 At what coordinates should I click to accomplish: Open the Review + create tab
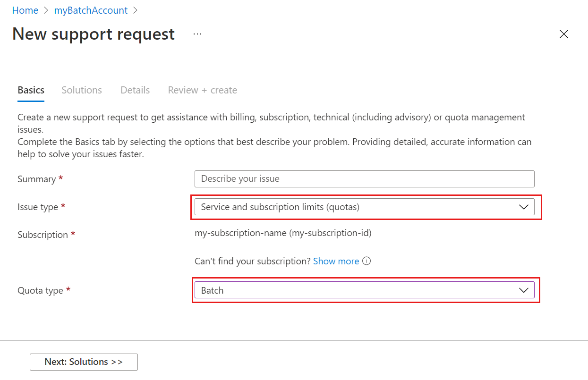click(x=202, y=90)
